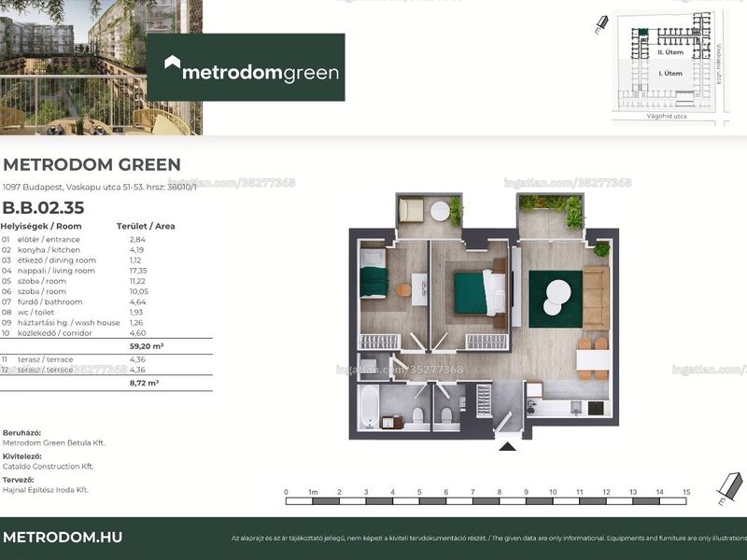Click the 'Helyiségek / Room' column header
Viewport: 747px width, 560px height.
pyautogui.click(x=41, y=226)
